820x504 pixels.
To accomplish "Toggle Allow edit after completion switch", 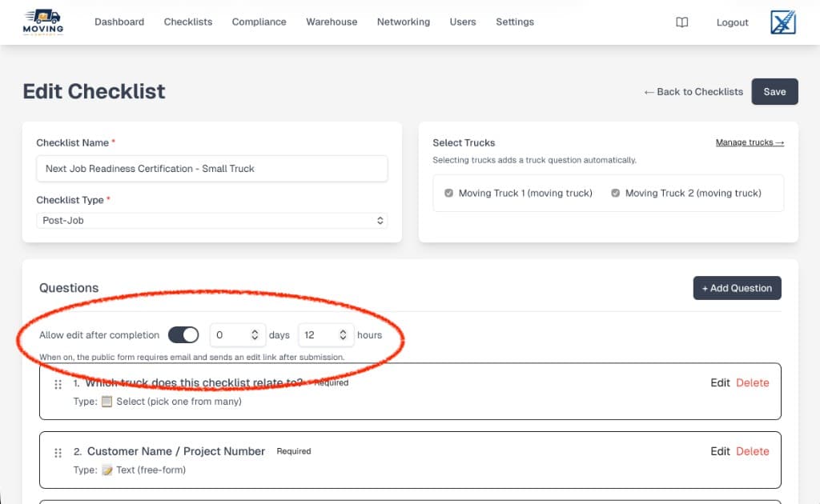I will (183, 334).
